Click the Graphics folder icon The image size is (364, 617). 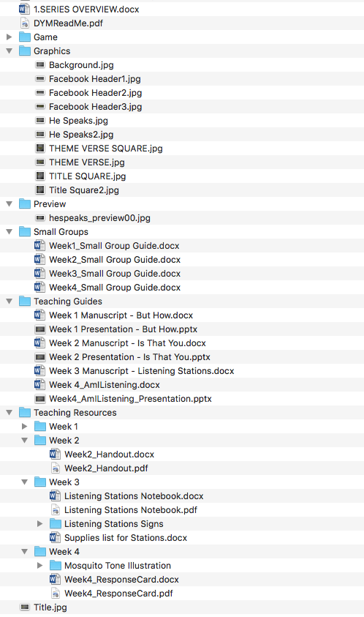tap(25, 51)
